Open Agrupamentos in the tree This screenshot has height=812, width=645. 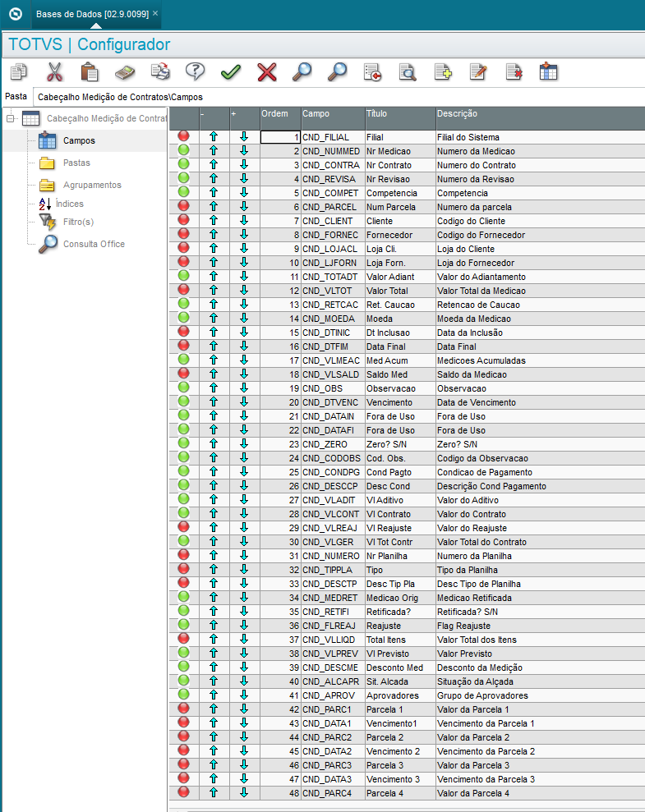pyautogui.click(x=92, y=186)
